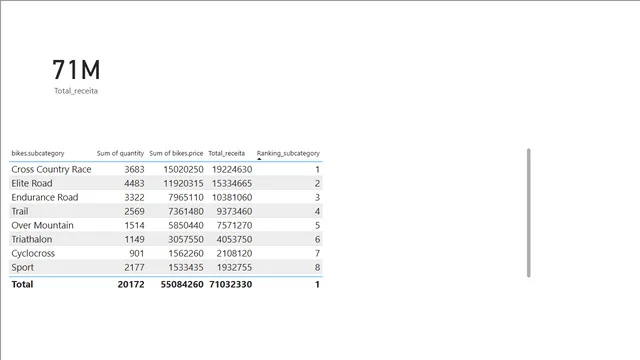Click quantity value 2177
Image resolution: width=640 pixels, height=360 pixels.
pyautogui.click(x=134, y=267)
